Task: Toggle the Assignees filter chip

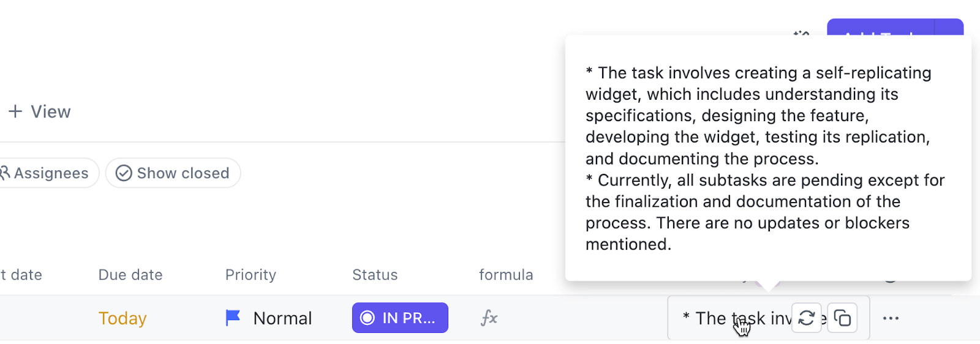Action: 45,173
